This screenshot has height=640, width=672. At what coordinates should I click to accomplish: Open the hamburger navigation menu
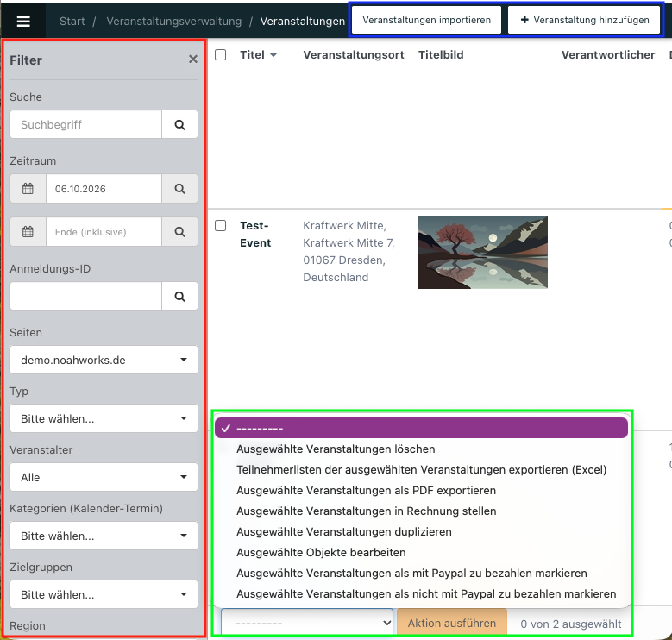pyautogui.click(x=23, y=21)
